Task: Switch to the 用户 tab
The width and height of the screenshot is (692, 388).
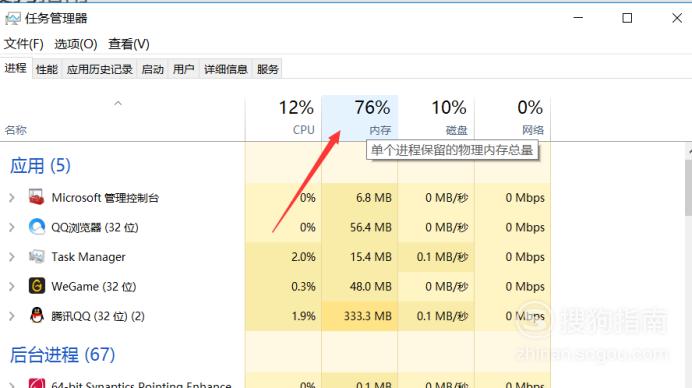Action: (184, 69)
